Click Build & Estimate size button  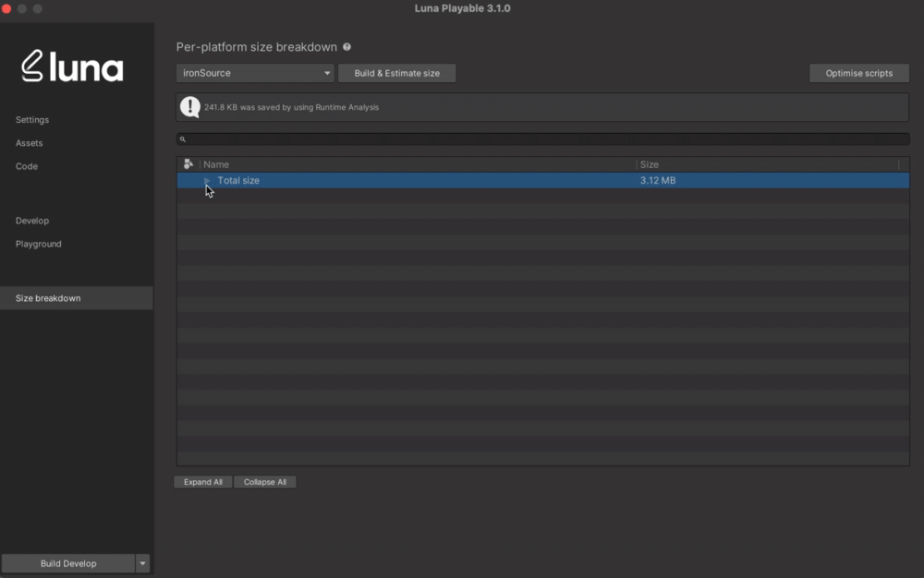(x=396, y=73)
